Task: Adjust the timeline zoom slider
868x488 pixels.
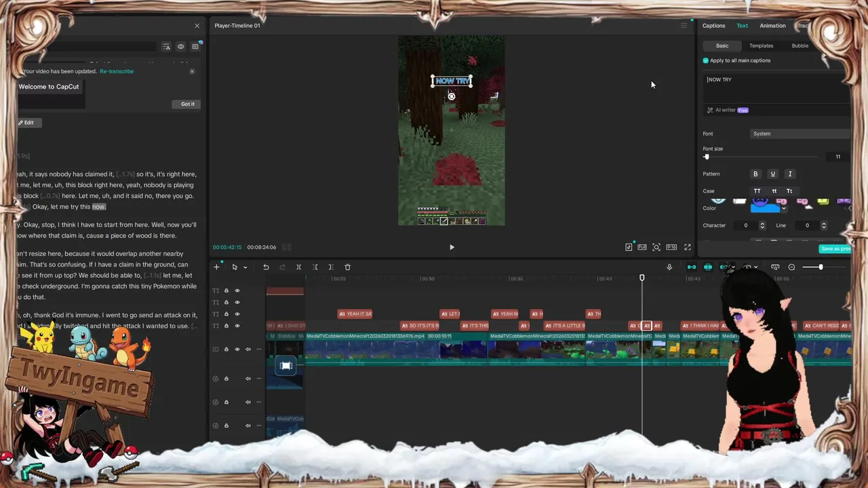Action: [821, 267]
